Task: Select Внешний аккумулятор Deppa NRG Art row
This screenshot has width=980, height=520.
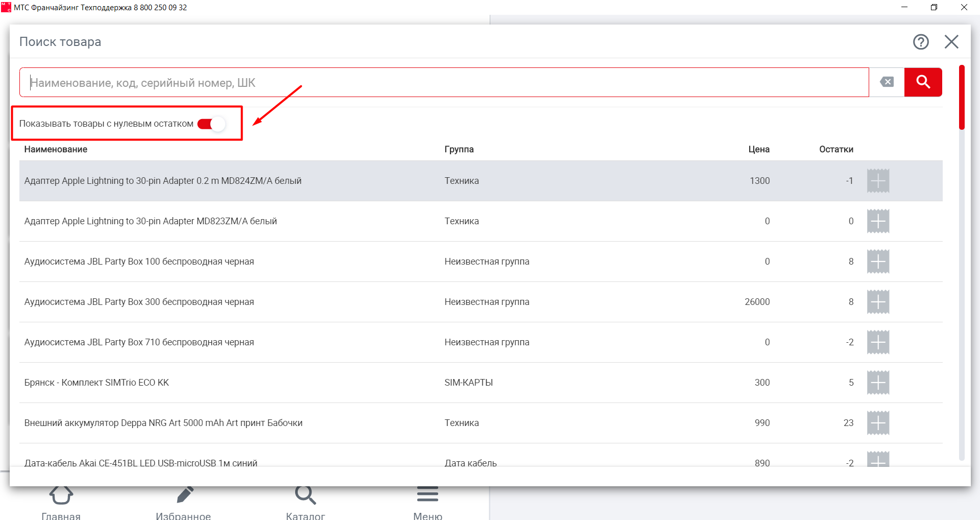Action: coord(481,423)
